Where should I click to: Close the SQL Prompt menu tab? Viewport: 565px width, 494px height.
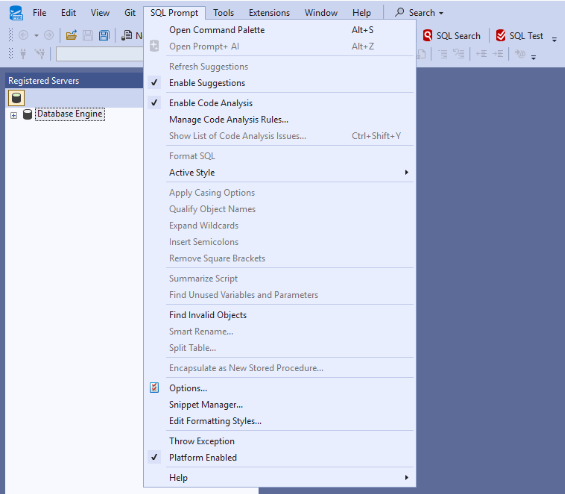pyautogui.click(x=174, y=13)
